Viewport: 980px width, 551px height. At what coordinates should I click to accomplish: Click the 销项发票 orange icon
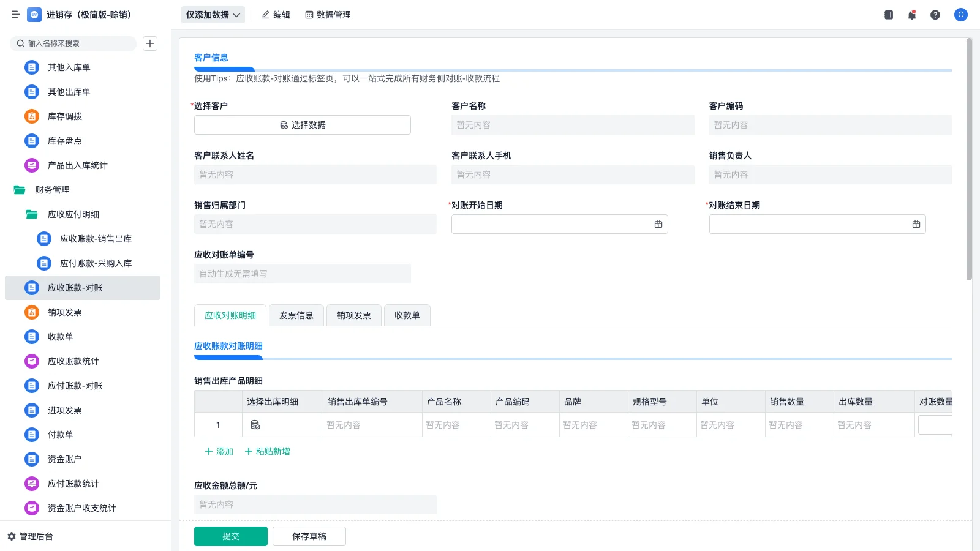coord(32,312)
